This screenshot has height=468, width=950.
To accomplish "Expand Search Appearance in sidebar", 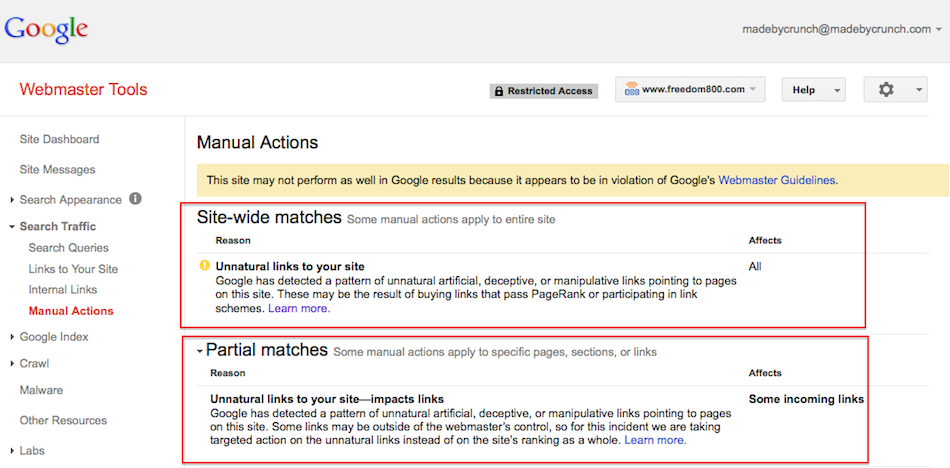I will pos(70,200).
